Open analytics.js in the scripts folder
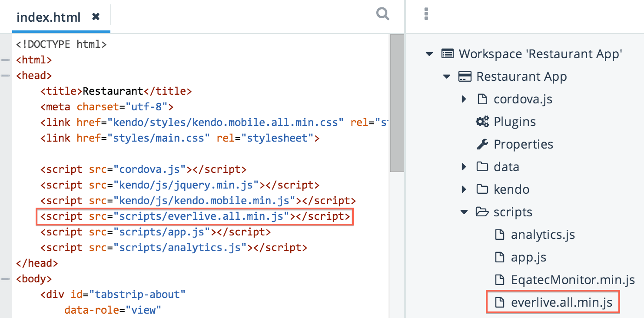The height and width of the screenshot is (318, 644). tap(543, 235)
